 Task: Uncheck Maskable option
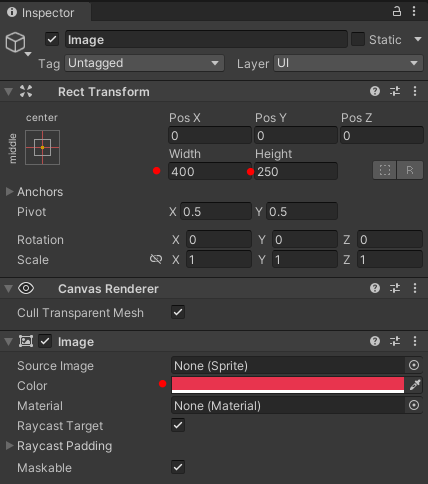(178, 467)
